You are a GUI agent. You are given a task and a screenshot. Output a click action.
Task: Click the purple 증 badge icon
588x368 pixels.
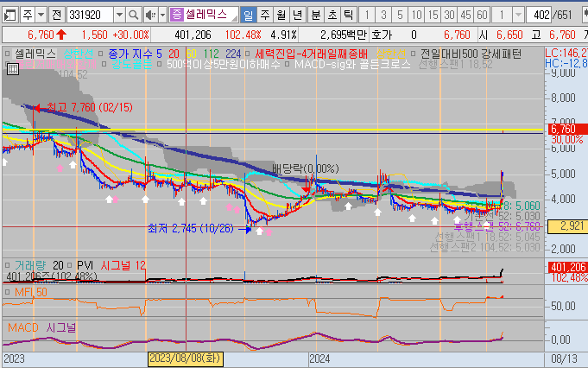tap(177, 15)
